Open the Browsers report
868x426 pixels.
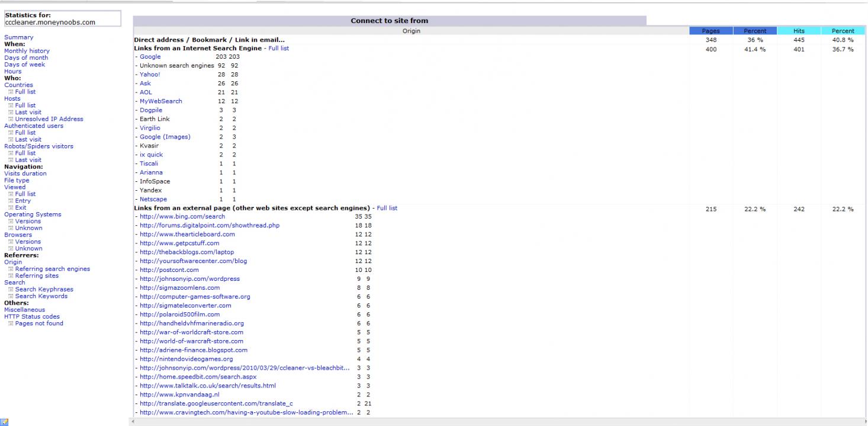(17, 235)
